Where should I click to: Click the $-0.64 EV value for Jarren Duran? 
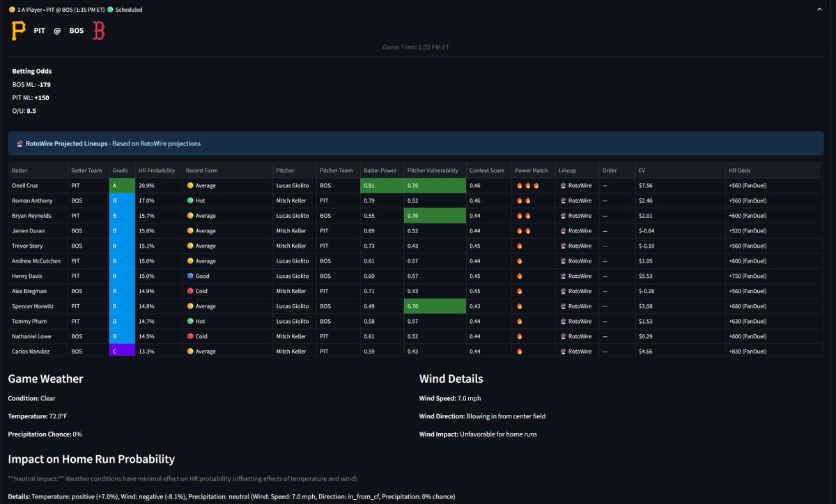[x=647, y=231]
